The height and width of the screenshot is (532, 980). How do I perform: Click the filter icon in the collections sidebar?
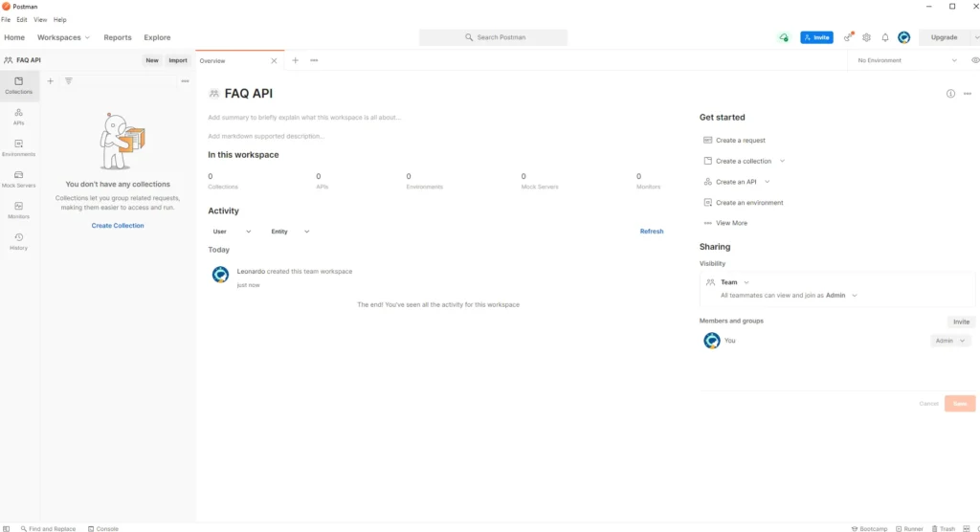coord(69,81)
